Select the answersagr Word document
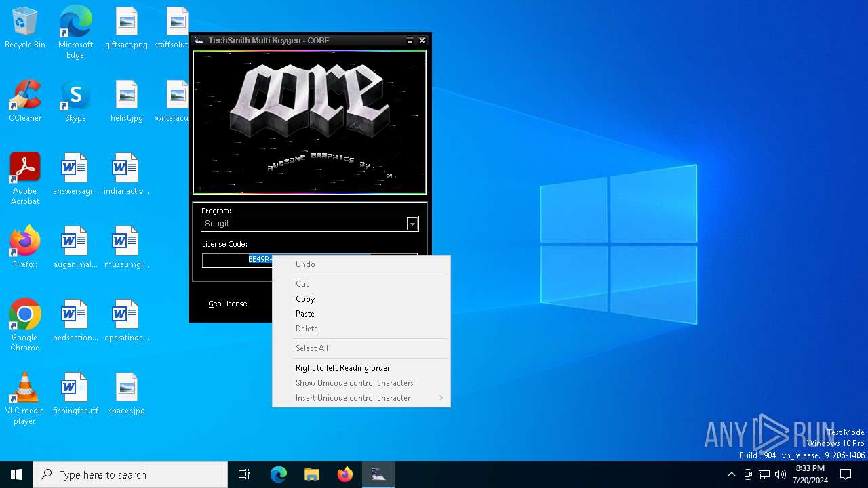 click(75, 174)
